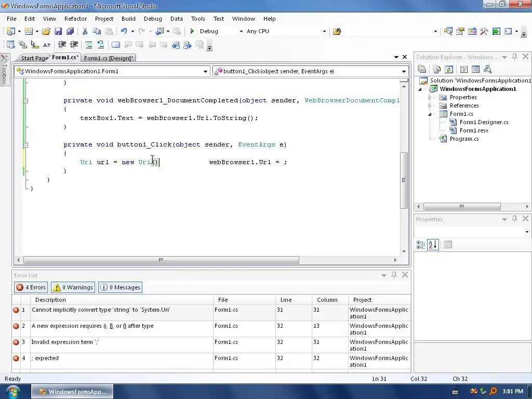The width and height of the screenshot is (532, 399).
Task: Click View Class Diagram icon in Solution Explorer
Action: [487, 70]
